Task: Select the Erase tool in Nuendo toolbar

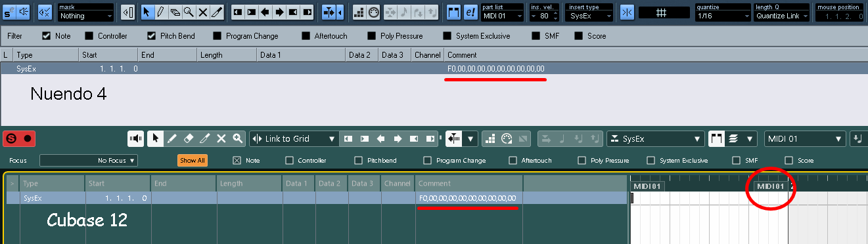Action: pos(175,12)
